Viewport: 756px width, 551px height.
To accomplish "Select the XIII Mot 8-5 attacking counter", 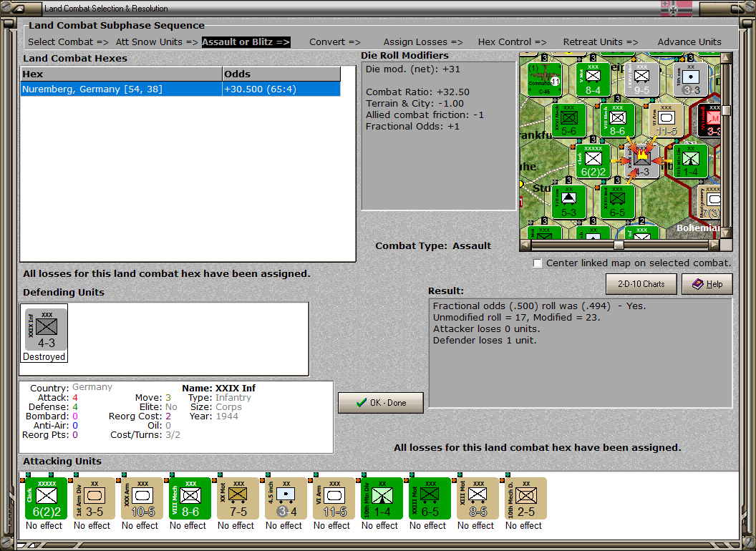I will 478,499.
